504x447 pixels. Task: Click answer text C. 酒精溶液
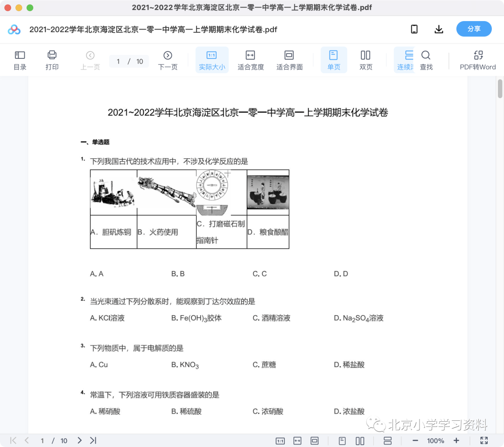(x=272, y=318)
